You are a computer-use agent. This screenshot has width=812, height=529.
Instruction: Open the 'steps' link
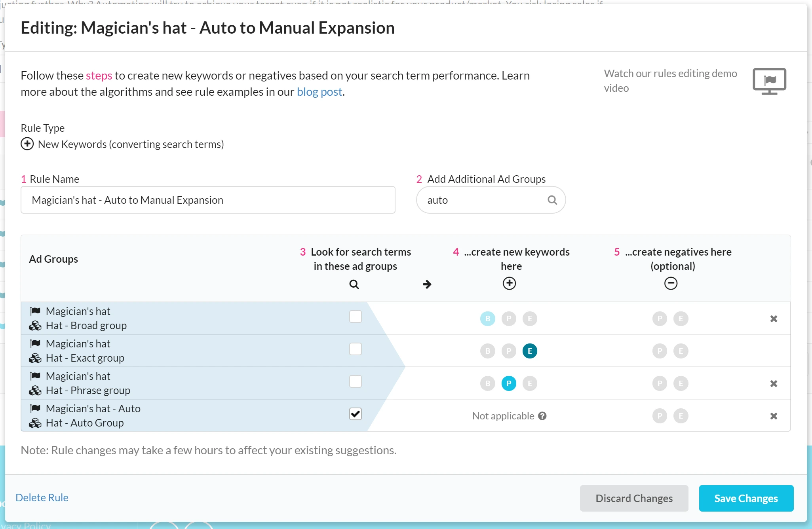pyautogui.click(x=99, y=76)
